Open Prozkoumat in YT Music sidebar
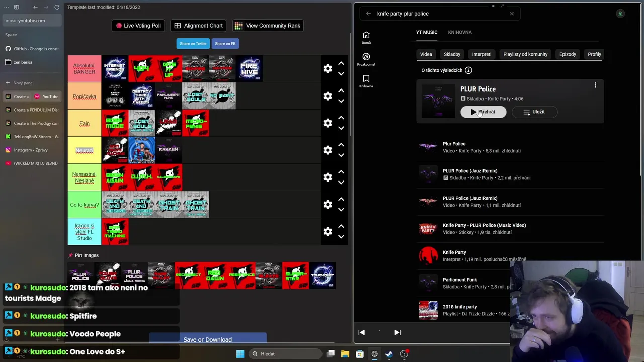The height and width of the screenshot is (362, 644). (366, 59)
